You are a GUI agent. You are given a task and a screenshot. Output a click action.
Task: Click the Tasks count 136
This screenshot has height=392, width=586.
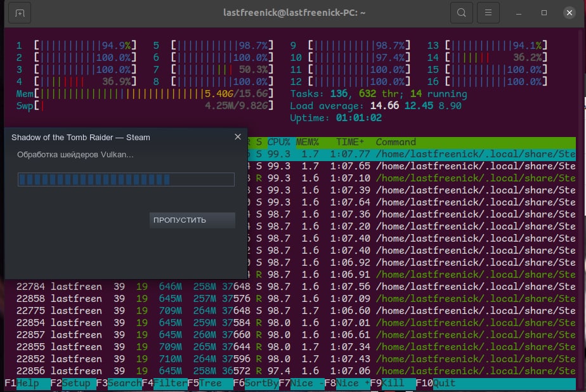point(339,94)
